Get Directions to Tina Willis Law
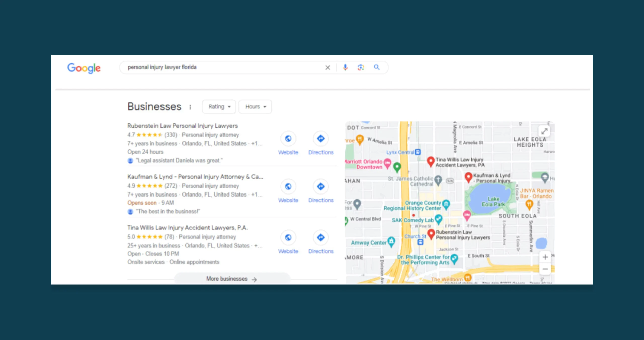 click(x=320, y=237)
